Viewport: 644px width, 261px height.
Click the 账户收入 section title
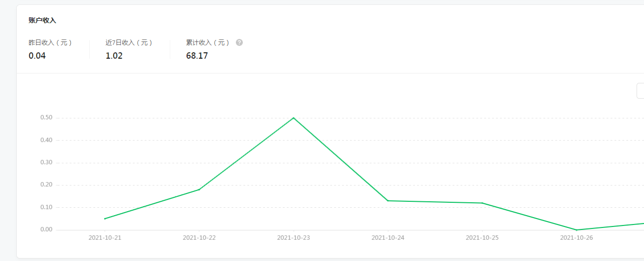click(x=42, y=20)
